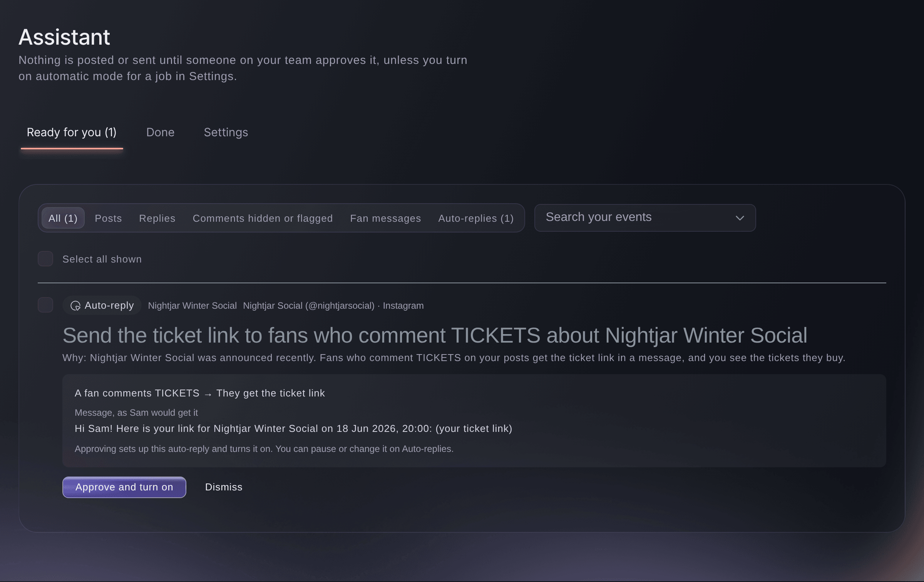
Task: Expand the Search your events chevron
Action: tap(740, 218)
